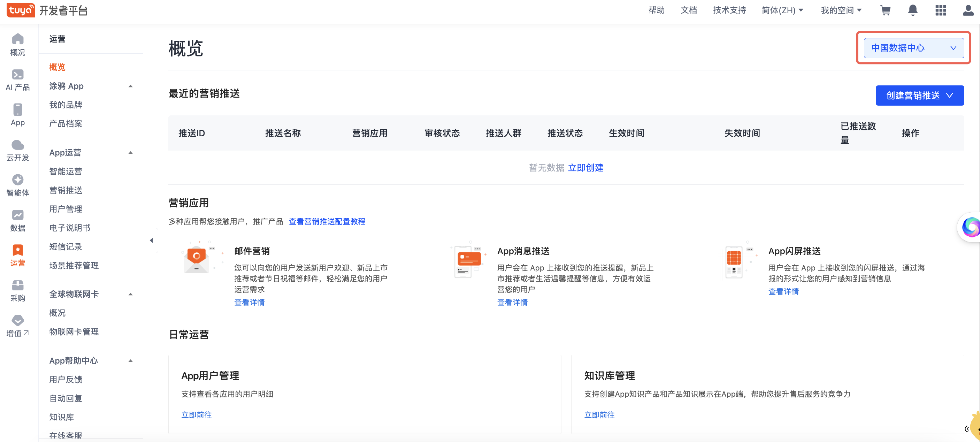The image size is (980, 442).
Task: Click the 立即创建 link
Action: (585, 168)
